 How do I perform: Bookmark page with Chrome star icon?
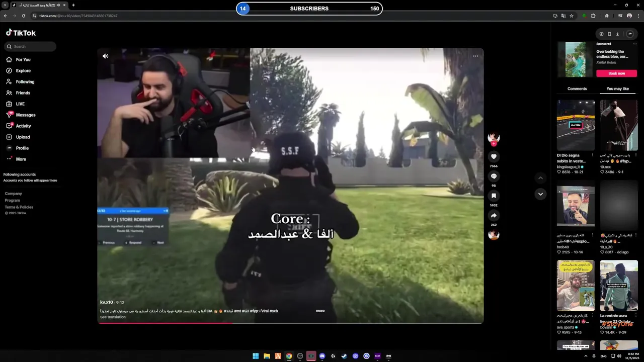tap(572, 16)
